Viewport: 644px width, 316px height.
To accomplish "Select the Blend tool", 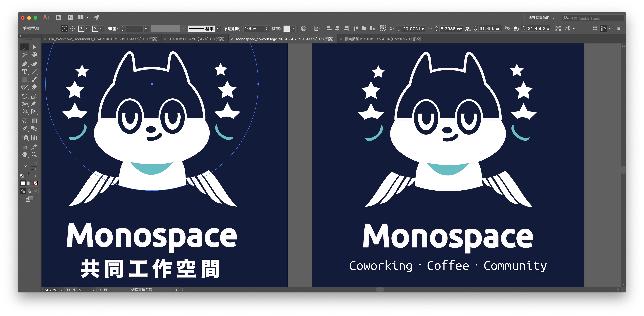I will [34, 129].
